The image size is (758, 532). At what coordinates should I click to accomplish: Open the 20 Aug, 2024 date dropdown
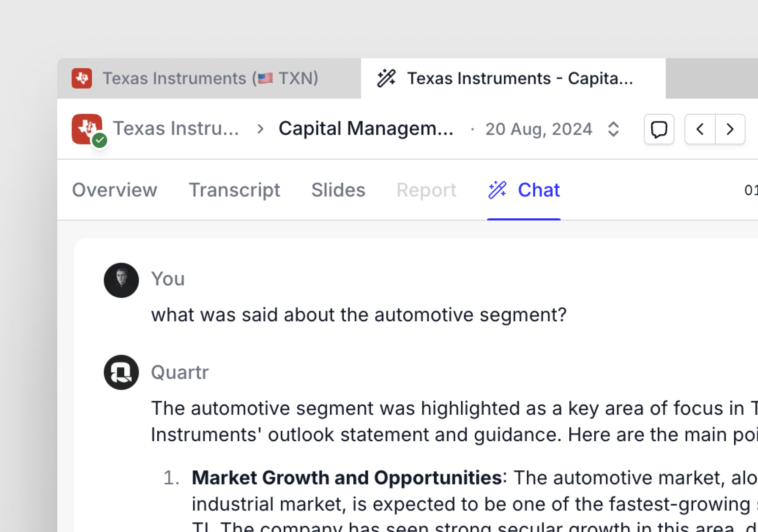tap(539, 129)
